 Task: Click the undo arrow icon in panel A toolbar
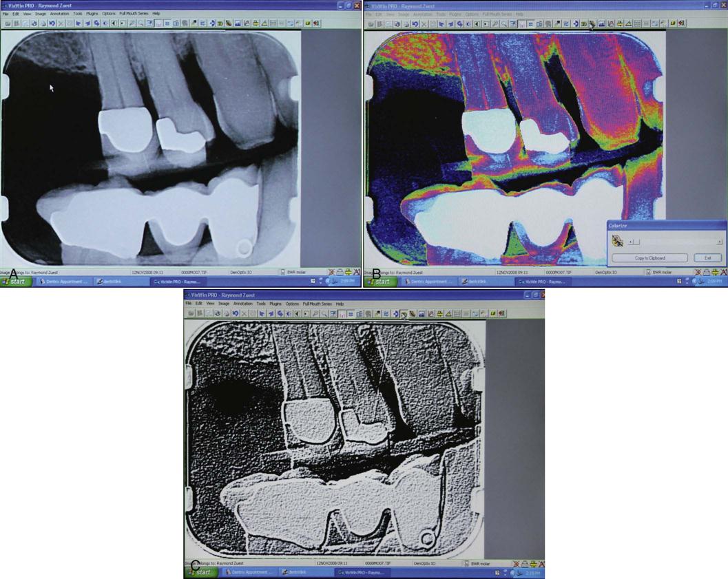pos(52,23)
